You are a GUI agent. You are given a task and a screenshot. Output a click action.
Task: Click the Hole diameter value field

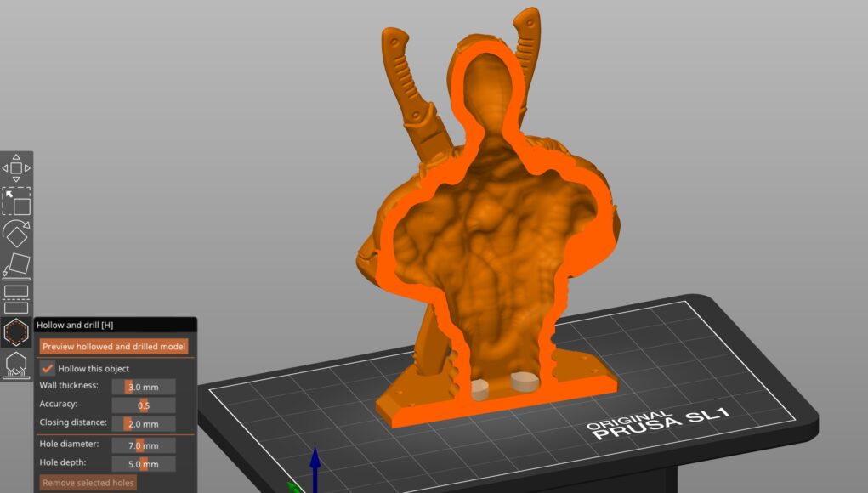tap(144, 445)
